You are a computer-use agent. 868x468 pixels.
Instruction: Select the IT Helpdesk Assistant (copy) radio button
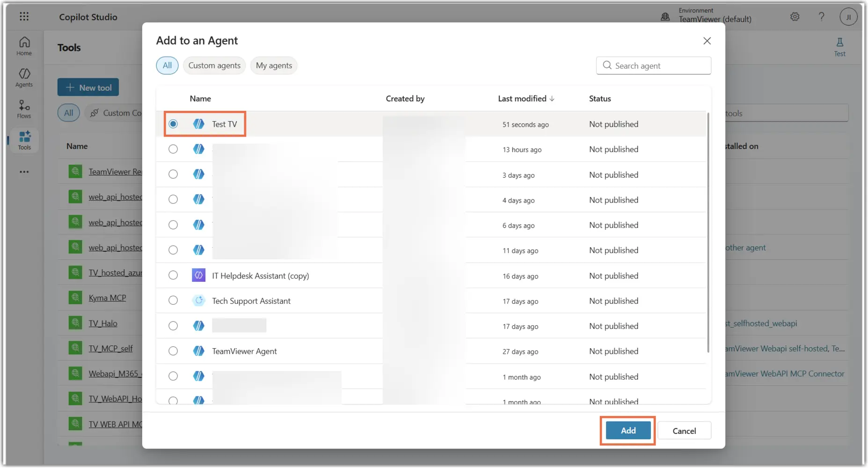173,275
